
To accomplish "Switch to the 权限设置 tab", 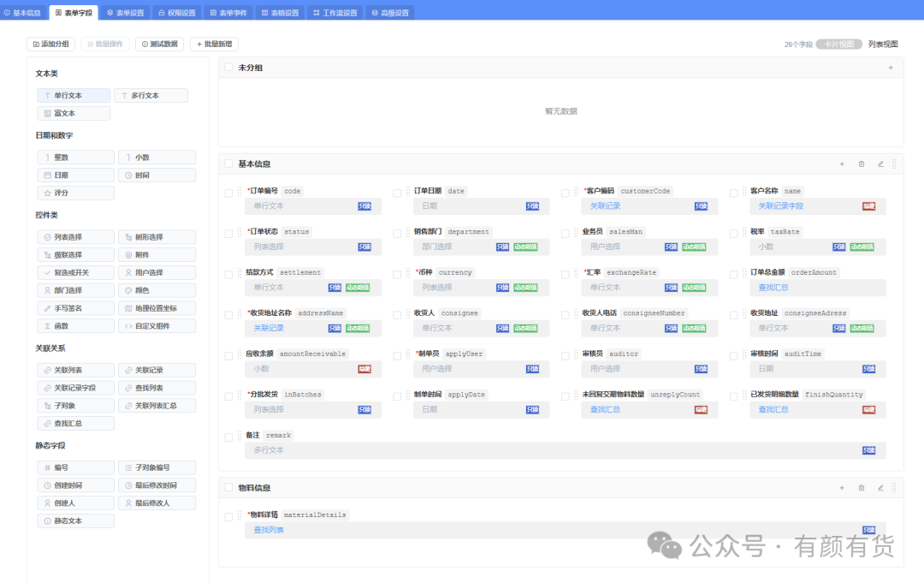I will (x=177, y=12).
